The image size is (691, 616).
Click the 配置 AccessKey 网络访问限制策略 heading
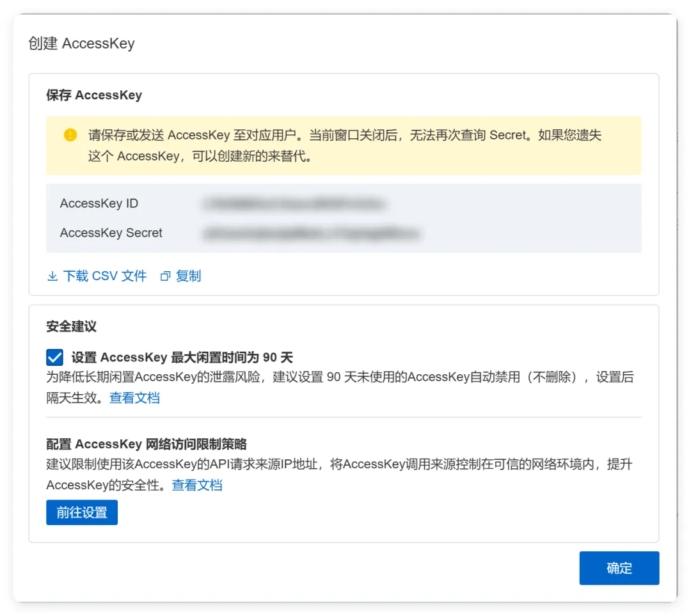[147, 444]
